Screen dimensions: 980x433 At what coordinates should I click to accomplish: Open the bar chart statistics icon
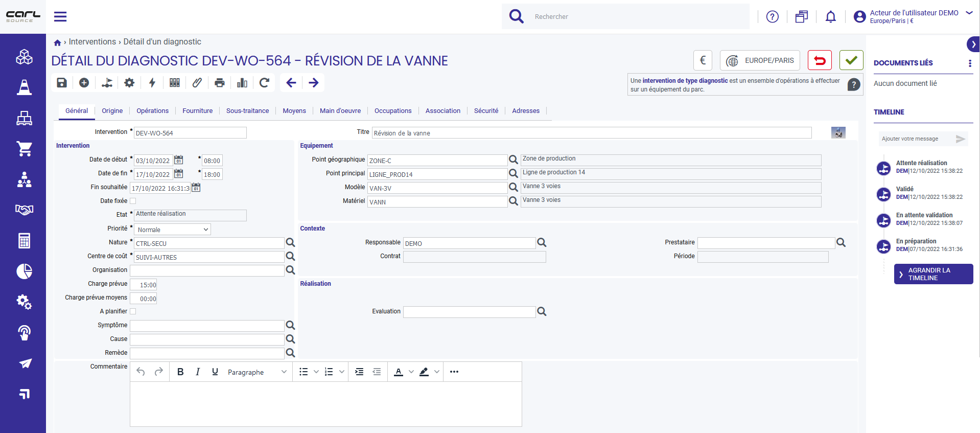242,83
